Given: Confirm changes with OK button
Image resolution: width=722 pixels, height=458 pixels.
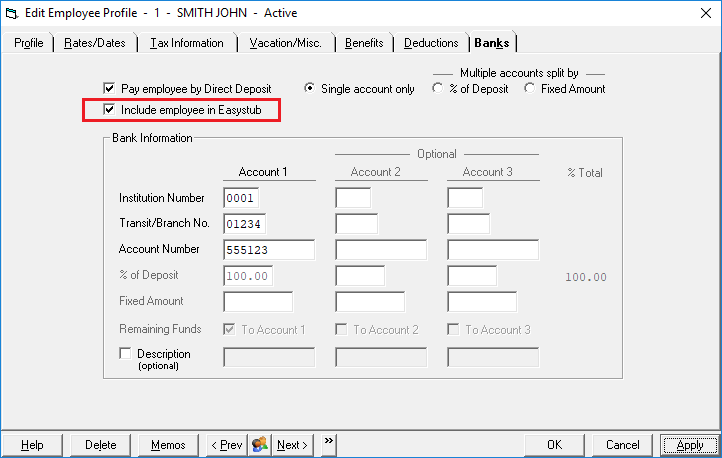Looking at the screenshot, I should [554, 445].
